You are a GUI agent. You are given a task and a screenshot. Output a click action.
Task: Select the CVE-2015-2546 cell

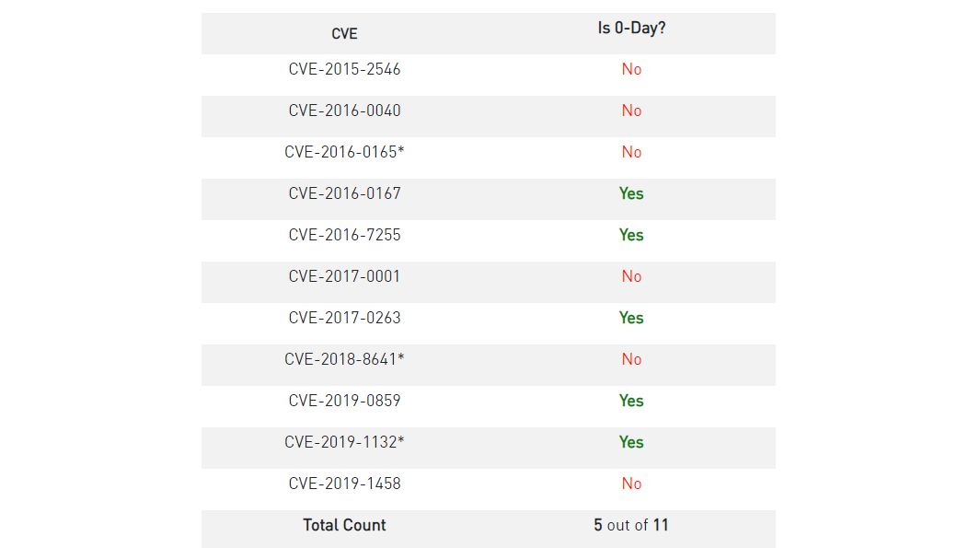344,69
